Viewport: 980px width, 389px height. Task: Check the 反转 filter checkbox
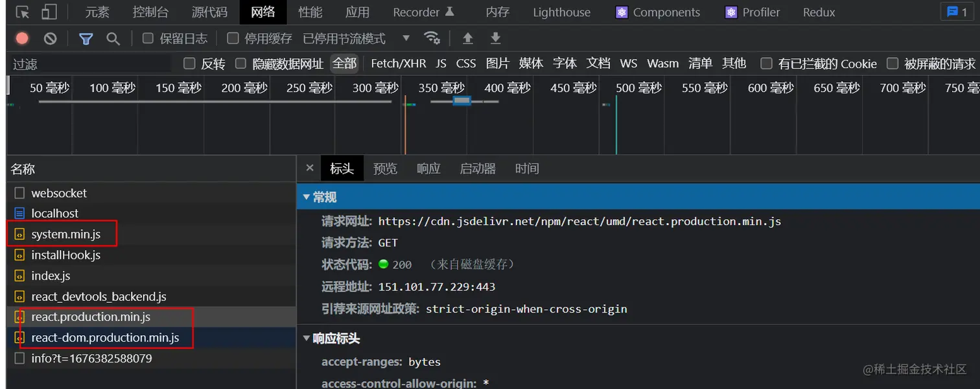click(189, 64)
